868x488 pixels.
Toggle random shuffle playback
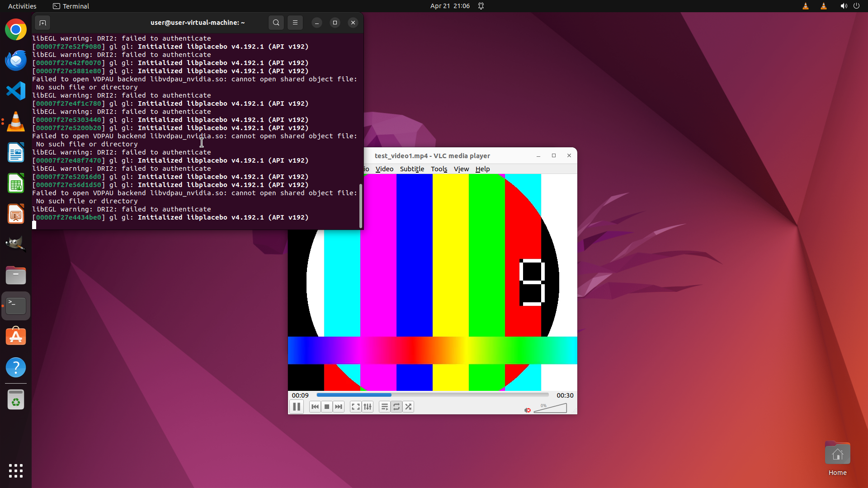click(408, 407)
